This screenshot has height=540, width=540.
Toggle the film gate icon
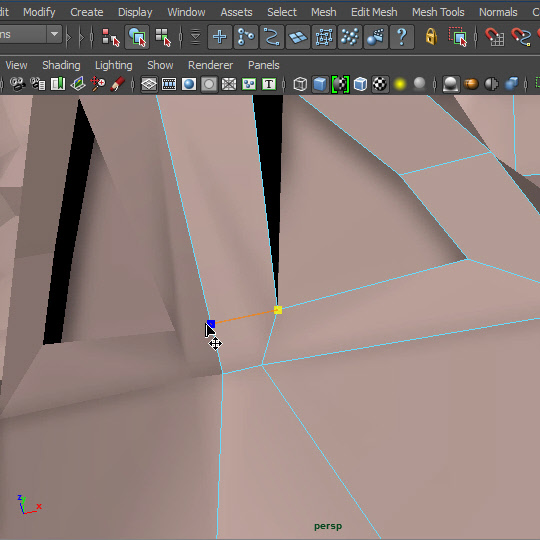point(169,84)
